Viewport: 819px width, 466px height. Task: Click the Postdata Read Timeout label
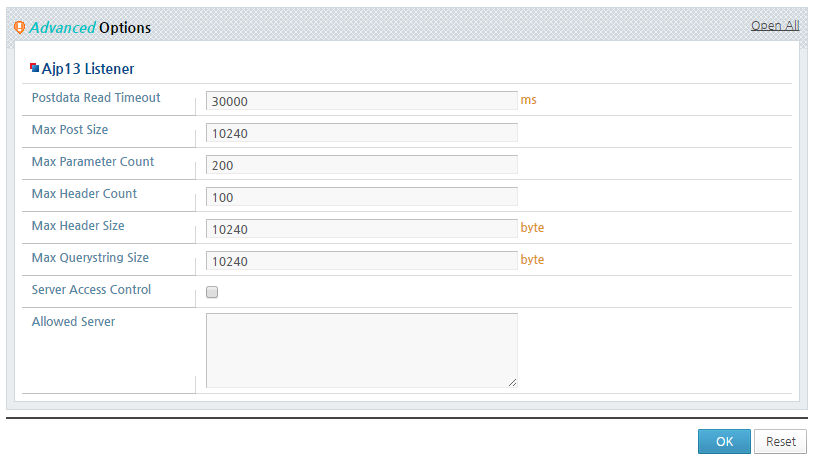click(96, 98)
